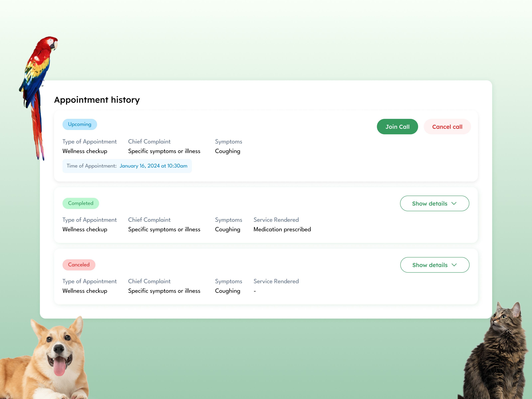This screenshot has width=532, height=399.
Task: Click Specific symptoms or illness in Canceled card
Action: click(164, 291)
